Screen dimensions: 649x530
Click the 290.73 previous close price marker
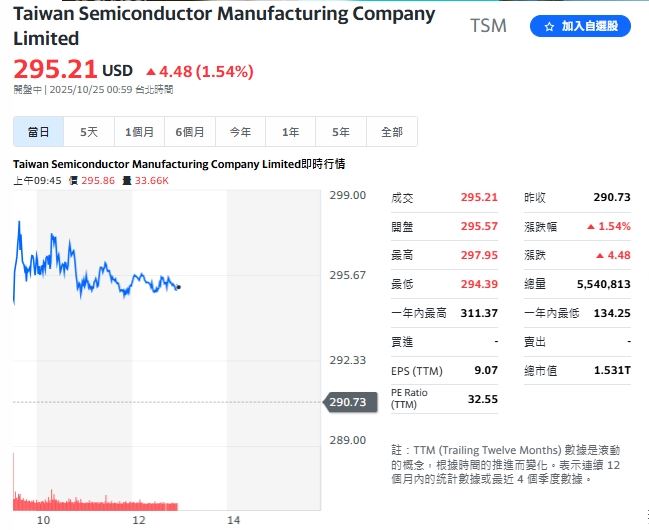coord(347,402)
